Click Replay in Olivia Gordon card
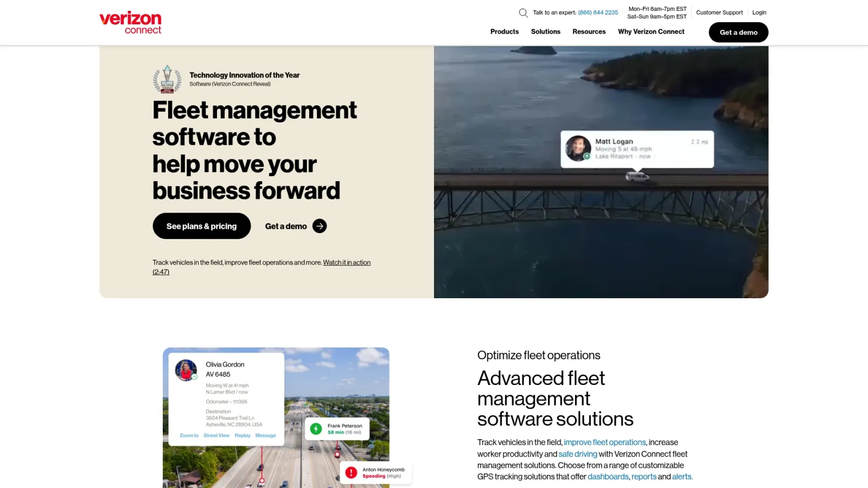Image resolution: width=868 pixels, height=488 pixels. (242, 435)
